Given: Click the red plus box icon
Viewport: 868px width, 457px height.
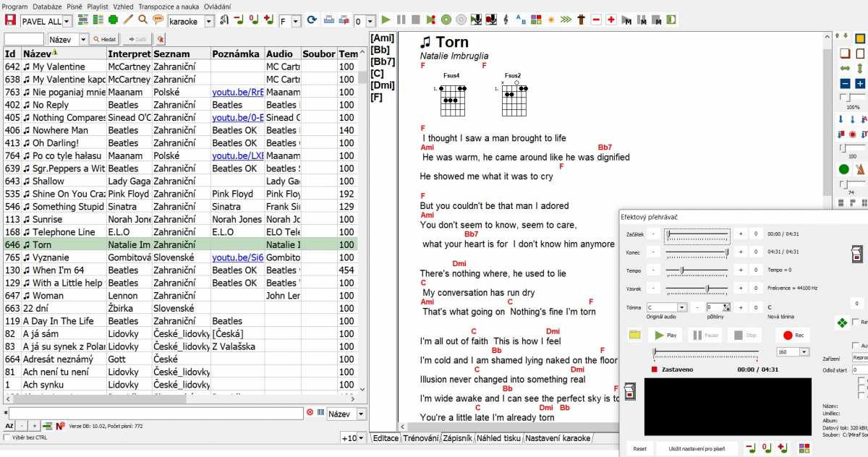Looking at the screenshot, I should [x=611, y=20].
